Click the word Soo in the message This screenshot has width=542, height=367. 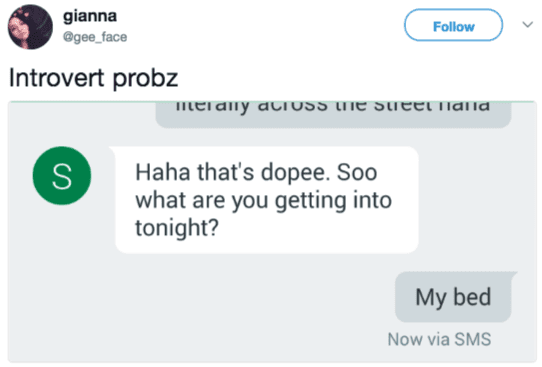pyautogui.click(x=357, y=172)
